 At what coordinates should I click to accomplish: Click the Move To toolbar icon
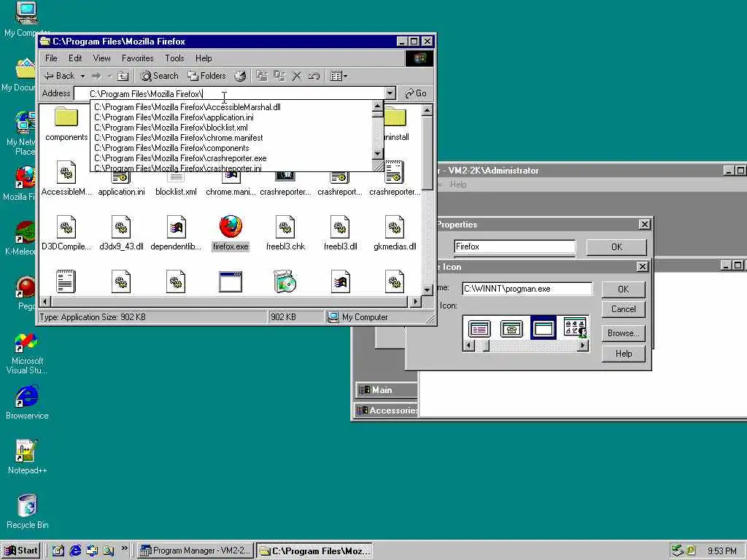(262, 76)
